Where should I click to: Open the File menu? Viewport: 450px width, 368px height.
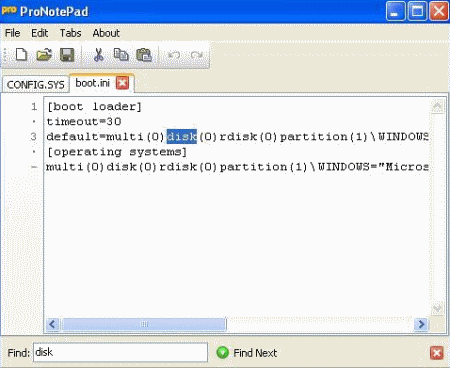coord(13,33)
